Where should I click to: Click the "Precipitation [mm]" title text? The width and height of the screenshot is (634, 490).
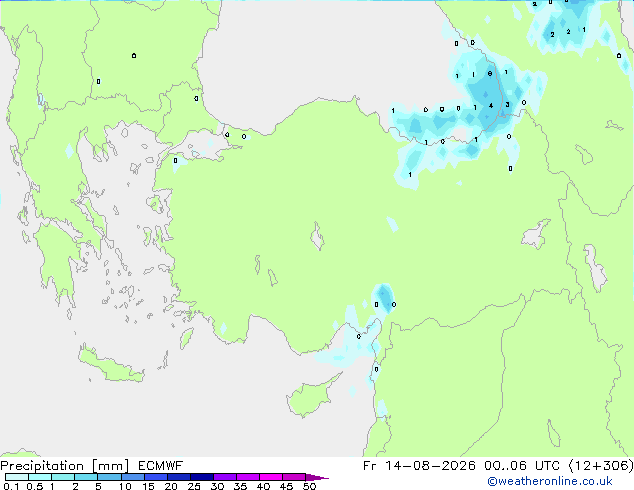(65, 466)
